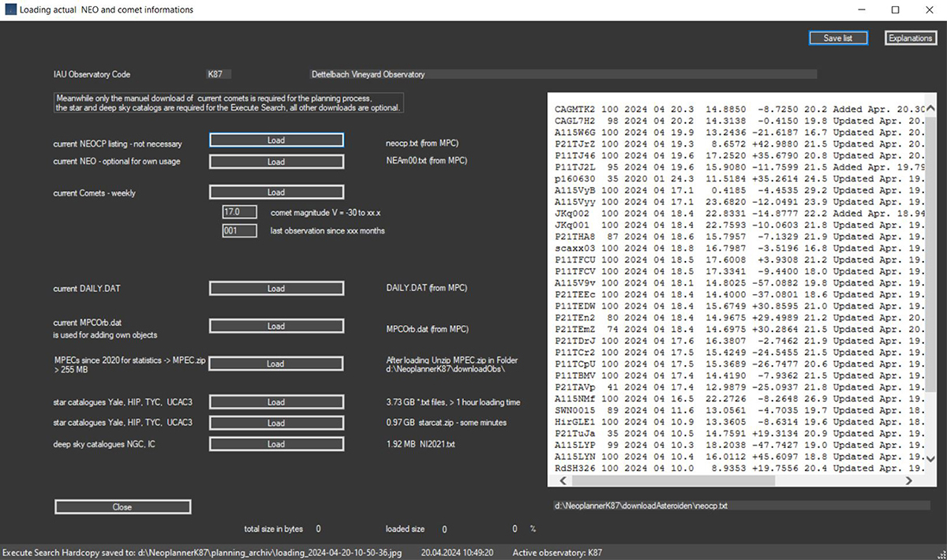The width and height of the screenshot is (947, 560).
Task: Select list row JKq002
Action: pos(740,214)
